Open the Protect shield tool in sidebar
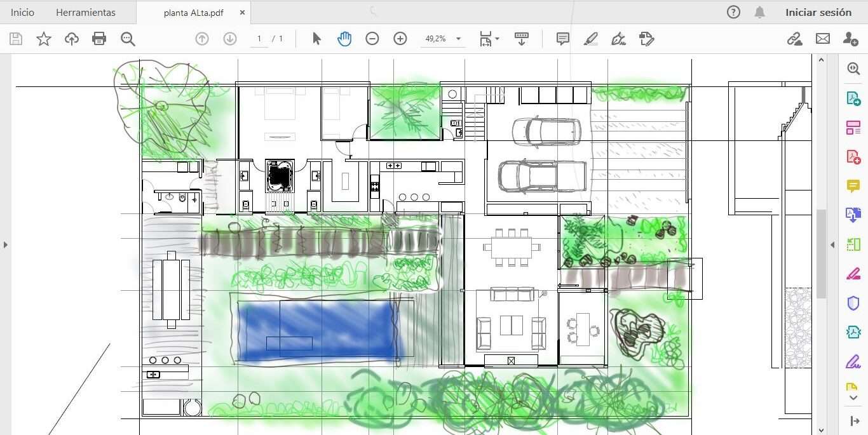This screenshot has height=435, width=868. (853, 303)
